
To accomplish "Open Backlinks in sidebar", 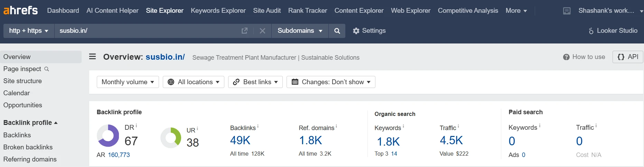I will click(17, 135).
